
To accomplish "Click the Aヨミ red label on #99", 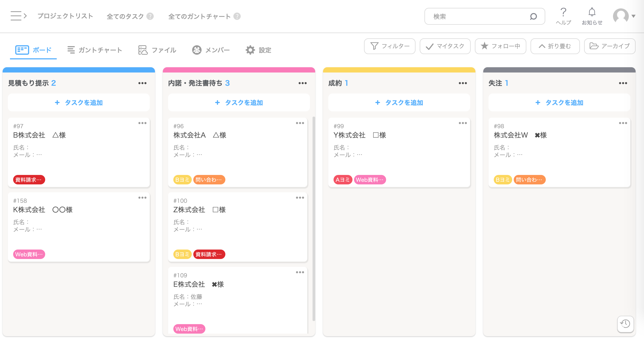I will [x=342, y=180].
